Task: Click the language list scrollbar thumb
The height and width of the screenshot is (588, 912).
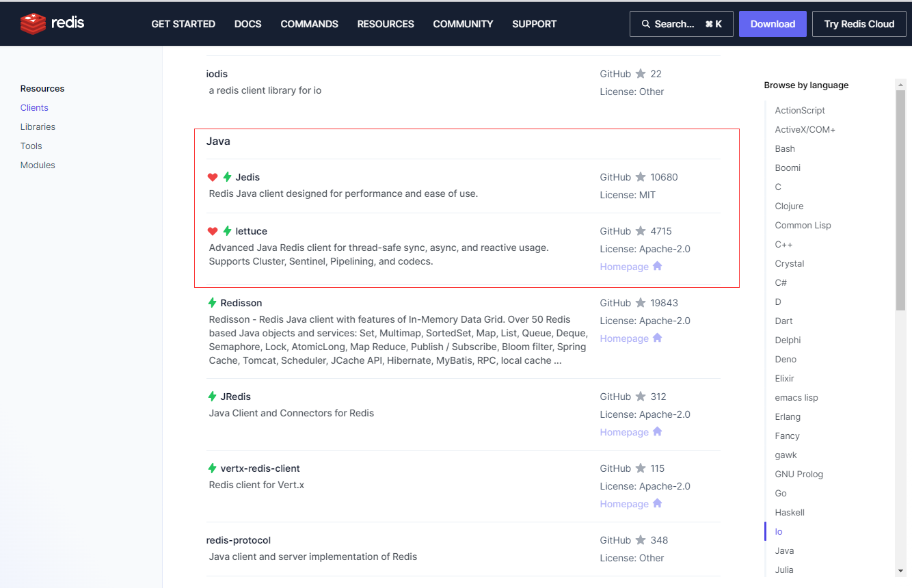Action: coord(901,200)
